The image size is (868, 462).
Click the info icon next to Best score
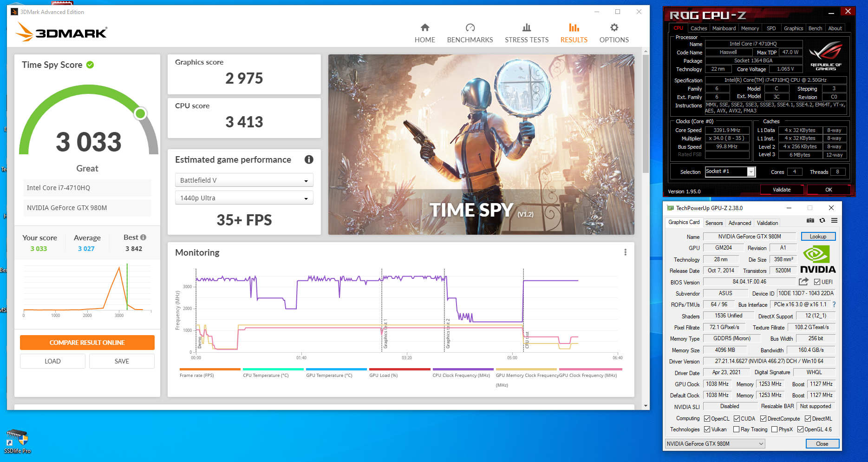[x=143, y=237]
